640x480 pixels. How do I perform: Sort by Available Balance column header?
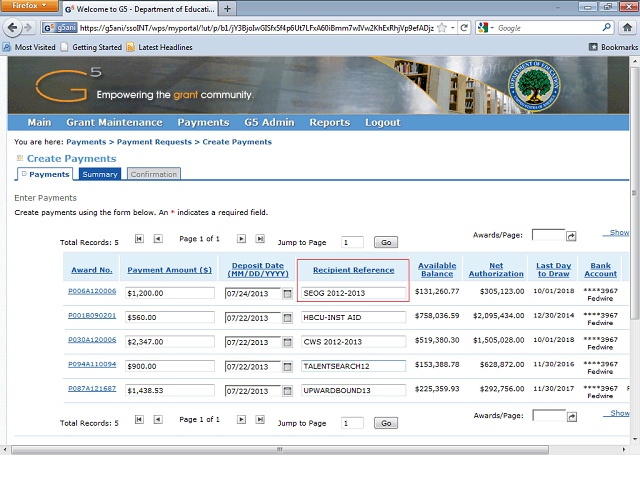[x=437, y=270]
